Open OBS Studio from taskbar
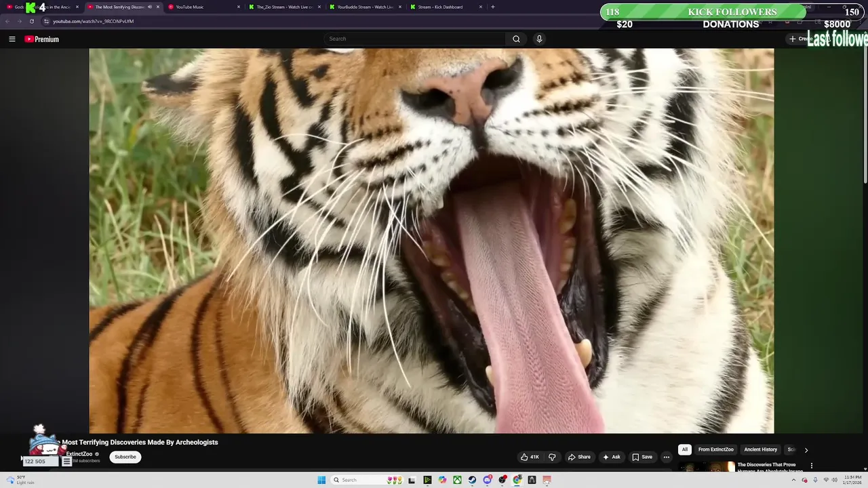 click(502, 480)
